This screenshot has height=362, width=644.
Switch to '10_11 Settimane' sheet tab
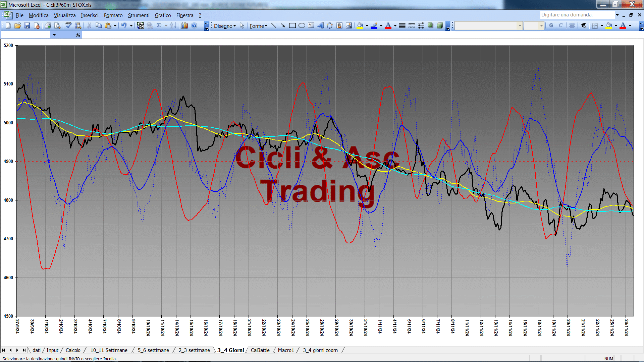(109, 350)
